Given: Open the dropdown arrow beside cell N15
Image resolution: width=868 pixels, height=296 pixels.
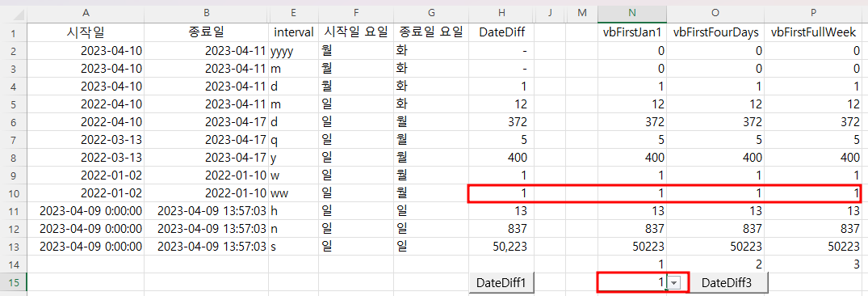Looking at the screenshot, I should click(x=673, y=283).
